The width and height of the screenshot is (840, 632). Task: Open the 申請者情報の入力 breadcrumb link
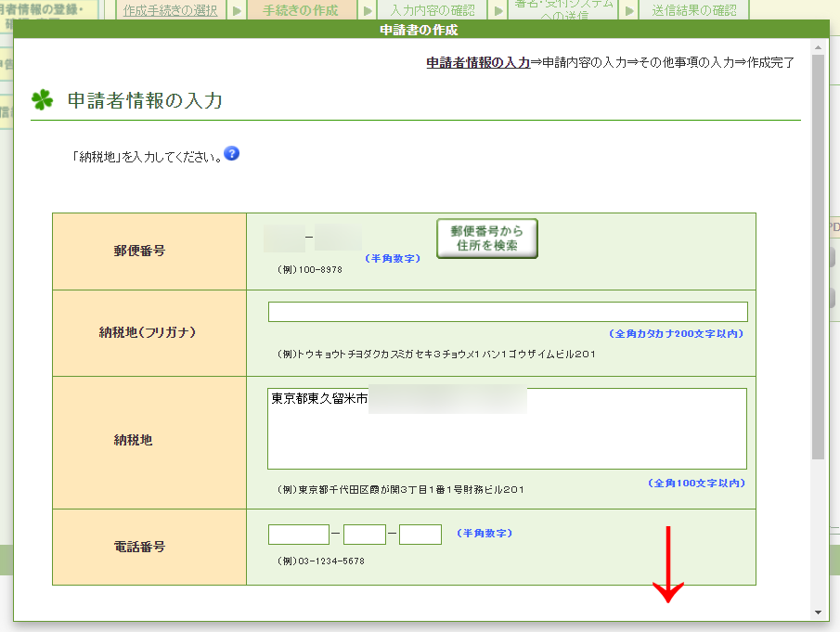[x=478, y=63]
